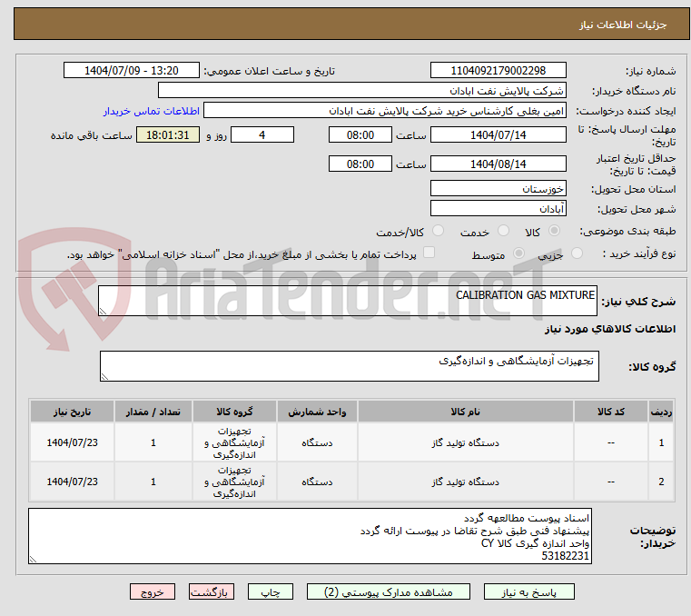Open اطلاعات تماس خریدار contact link

152,111
